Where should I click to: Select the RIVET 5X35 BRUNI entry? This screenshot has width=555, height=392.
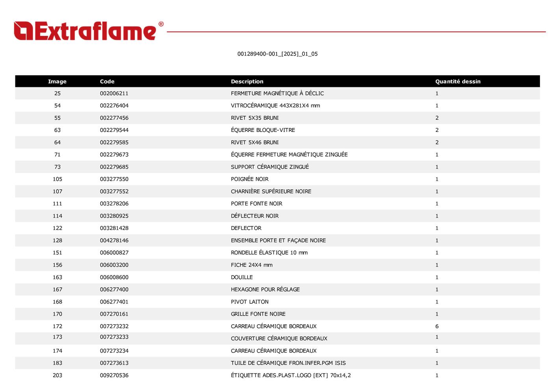[255, 118]
